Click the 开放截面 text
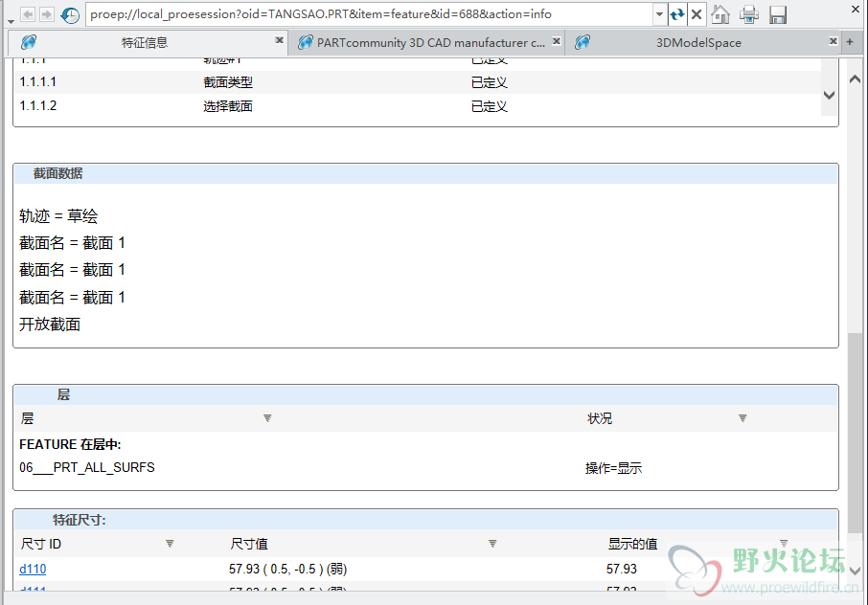 pos(50,325)
